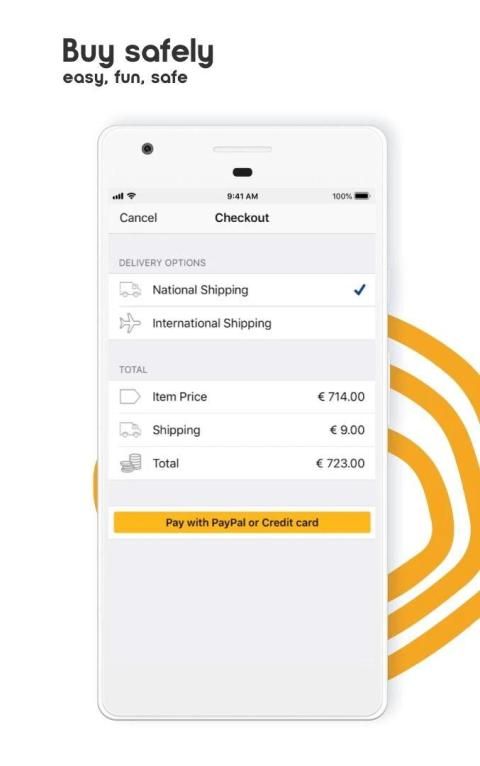
Task: Click the coin stack icon beside Total
Action: pos(130,463)
